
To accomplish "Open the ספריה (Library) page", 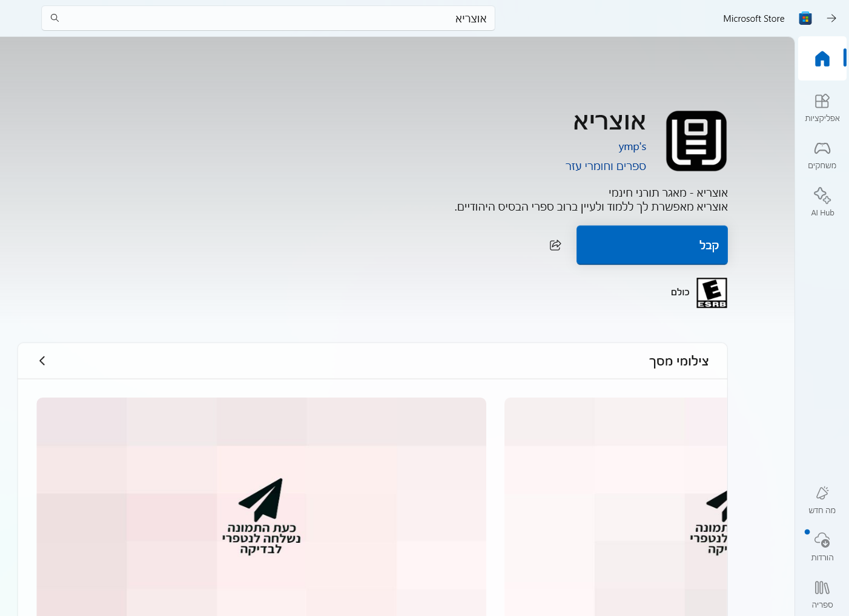I will click(x=822, y=594).
